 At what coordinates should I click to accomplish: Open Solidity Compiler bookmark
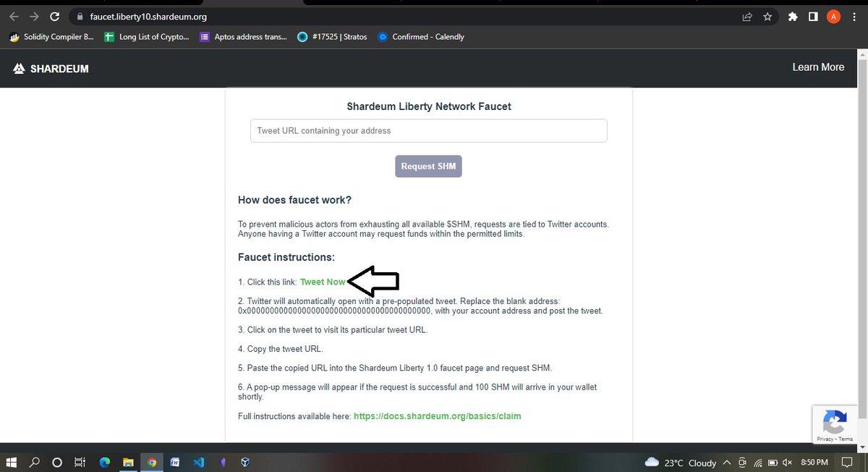coord(51,37)
